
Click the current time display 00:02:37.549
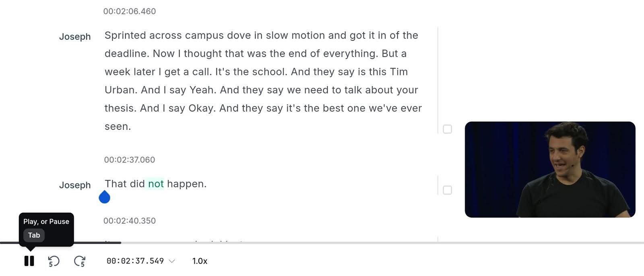point(135,261)
